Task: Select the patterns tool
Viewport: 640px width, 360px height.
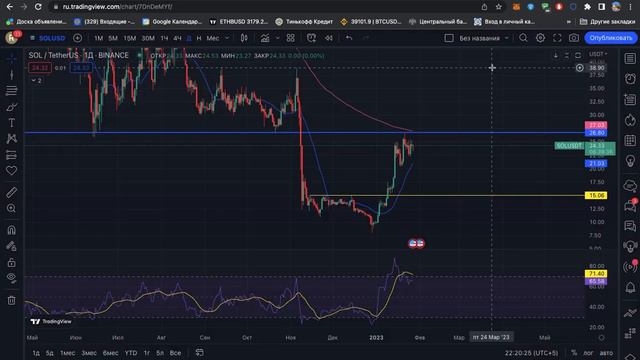Action: click(11, 139)
